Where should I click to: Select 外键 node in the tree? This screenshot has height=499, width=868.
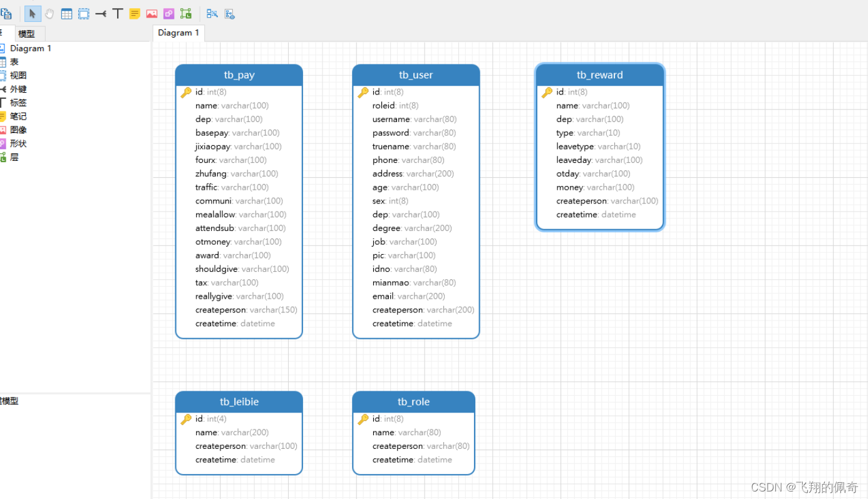point(18,89)
